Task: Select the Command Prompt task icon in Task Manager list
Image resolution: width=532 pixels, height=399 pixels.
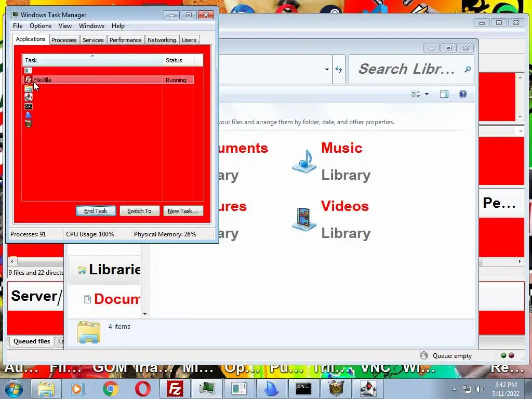Action: pos(29,107)
